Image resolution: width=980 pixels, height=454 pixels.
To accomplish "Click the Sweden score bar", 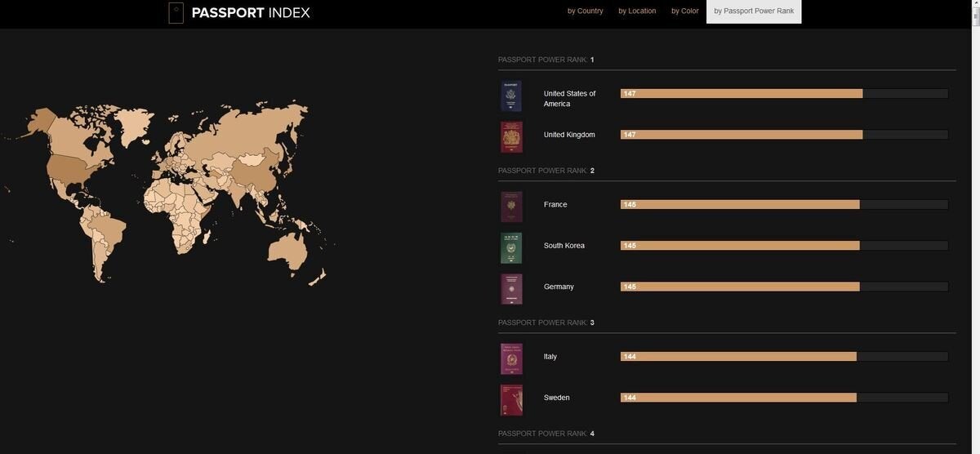I will click(784, 398).
